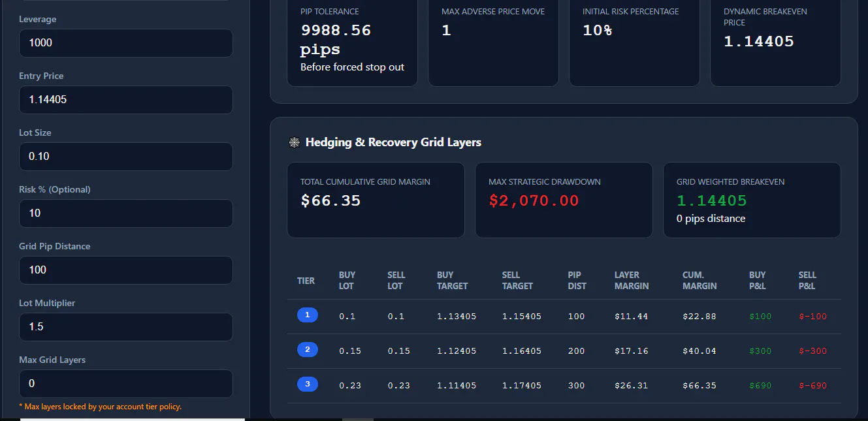Click buy P&L $690
Image resolution: width=868 pixels, height=421 pixels.
760,386
